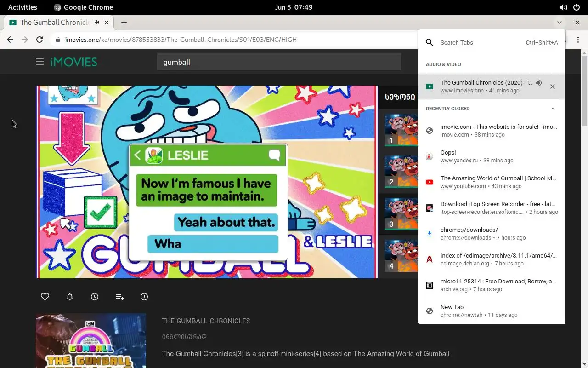Click the watch later clock icon
Image resolution: width=588 pixels, height=368 pixels.
click(x=95, y=297)
